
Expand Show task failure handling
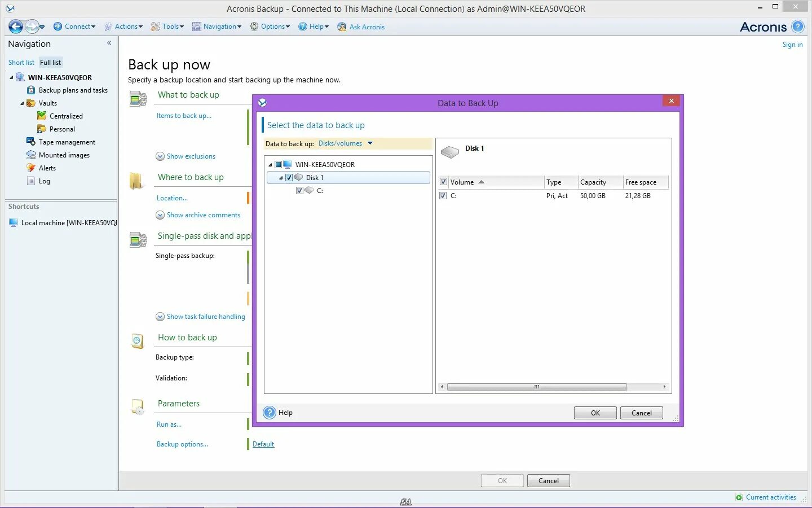pyautogui.click(x=200, y=317)
